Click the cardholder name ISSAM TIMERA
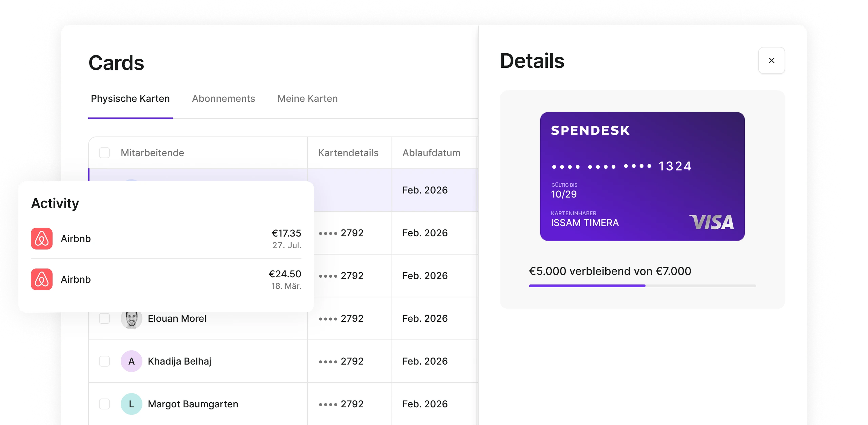 585,223
